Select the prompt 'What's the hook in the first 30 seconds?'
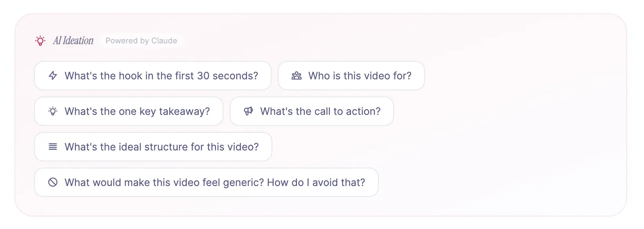The image size is (644, 229). coord(153,76)
